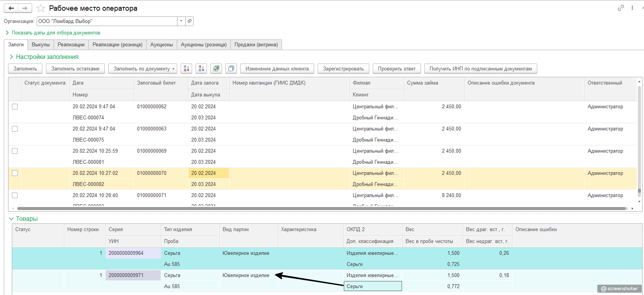Tick checkbox for document ЛВЕС-000081
This screenshot has height=295, width=644.
pyautogui.click(x=15, y=151)
